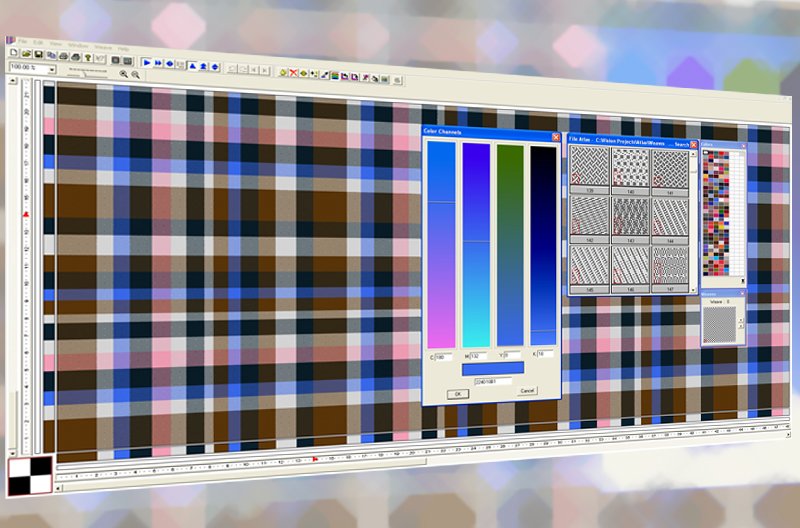This screenshot has width=800, height=528.
Task: Click the New file icon in toolbar
Action: pyautogui.click(x=13, y=52)
